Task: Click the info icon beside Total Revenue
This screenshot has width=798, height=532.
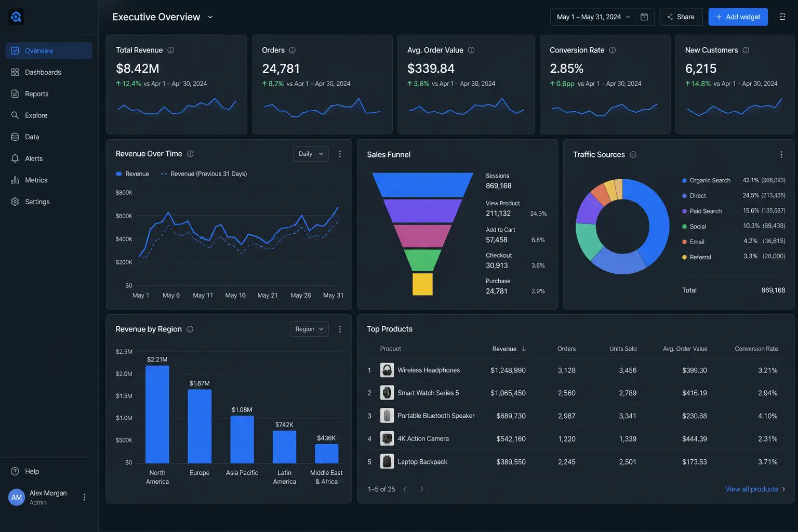Action: pyautogui.click(x=170, y=50)
